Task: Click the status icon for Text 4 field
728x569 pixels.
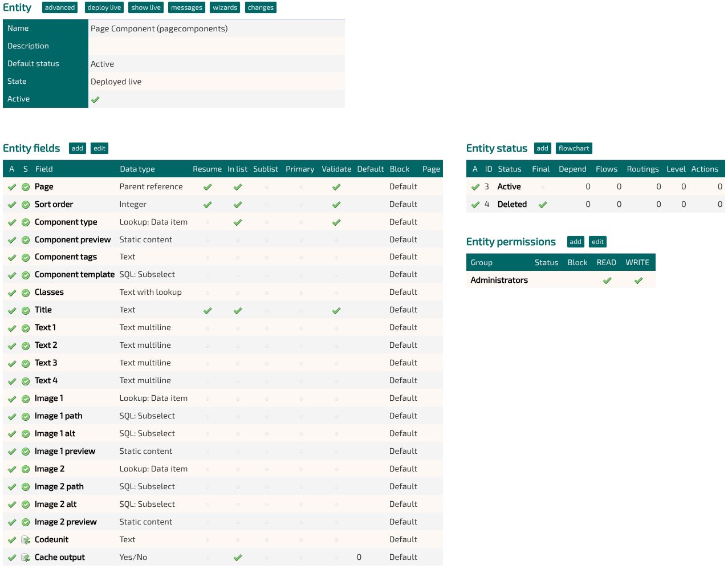Action: [x=26, y=381]
